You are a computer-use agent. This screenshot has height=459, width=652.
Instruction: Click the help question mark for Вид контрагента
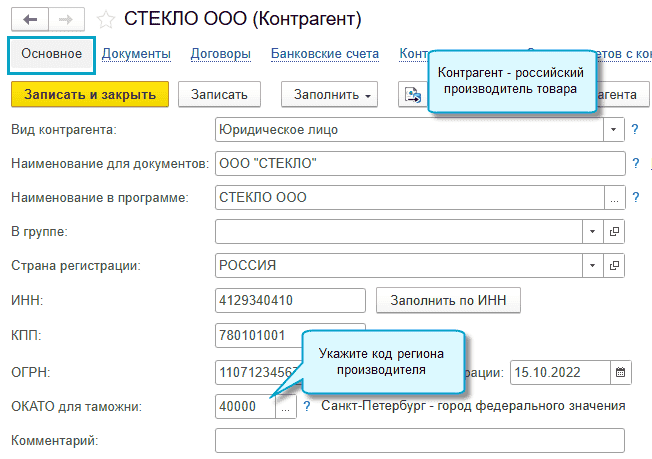click(635, 129)
